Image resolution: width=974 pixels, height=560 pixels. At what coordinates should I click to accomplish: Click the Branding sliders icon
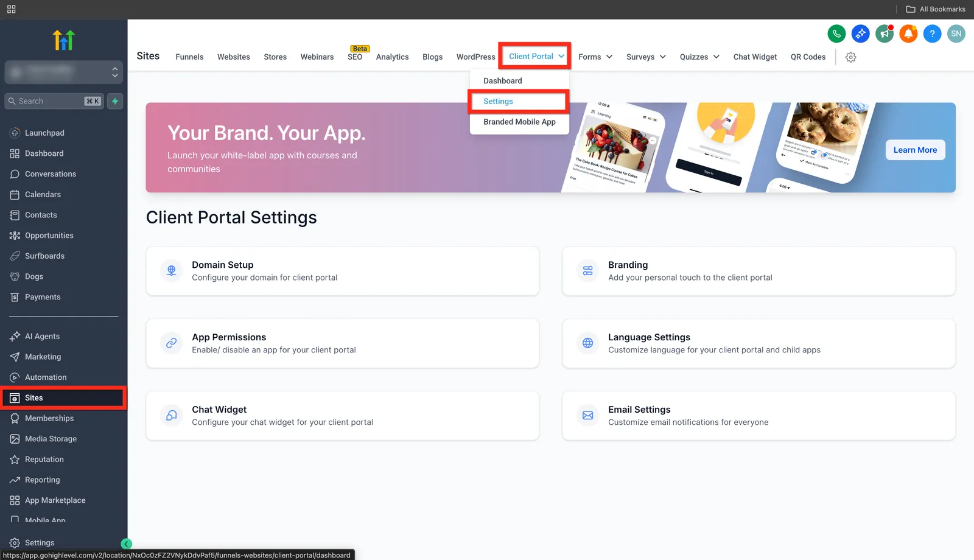click(x=588, y=271)
